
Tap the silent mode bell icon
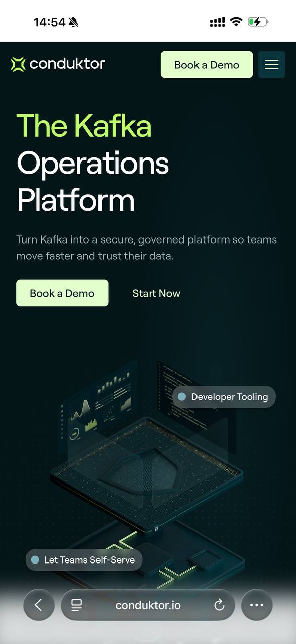pyautogui.click(x=74, y=22)
